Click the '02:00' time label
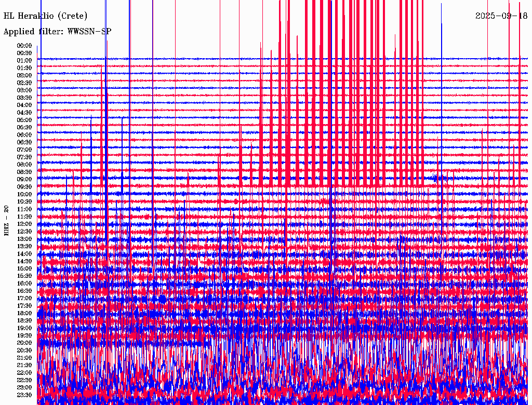Image resolution: width=532 pixels, height=405 pixels. 24,75
